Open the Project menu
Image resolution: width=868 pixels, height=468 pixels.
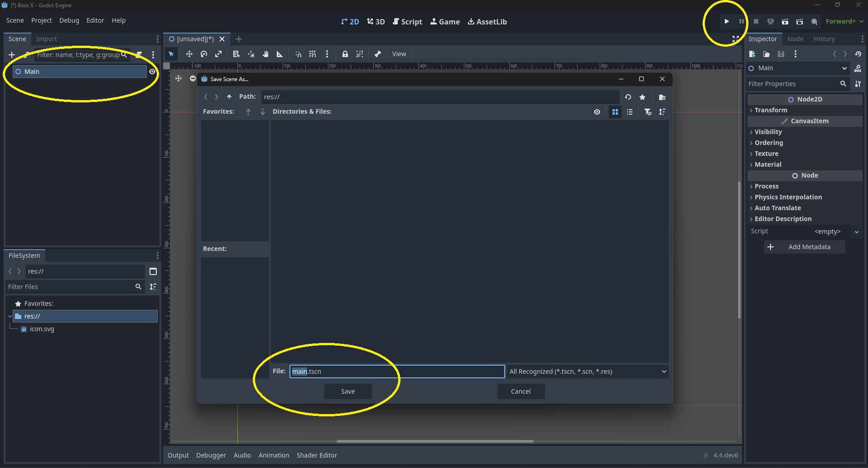(41, 20)
